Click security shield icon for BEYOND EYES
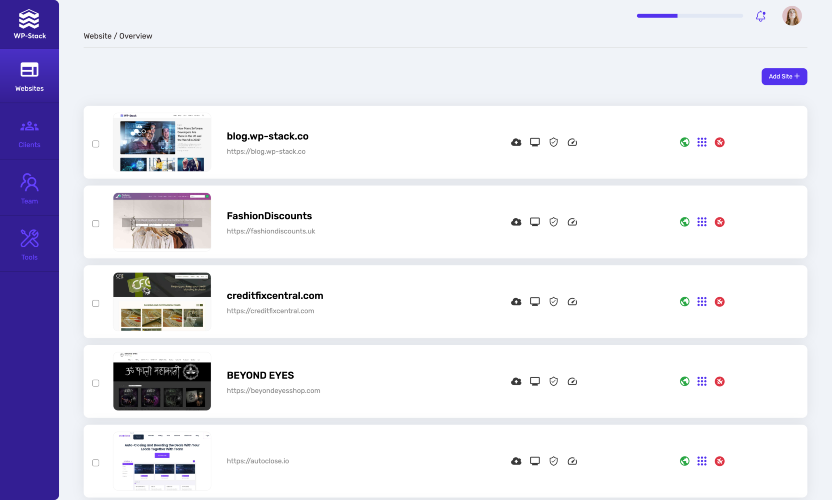Screen dimensions: 832x500 tap(553, 381)
